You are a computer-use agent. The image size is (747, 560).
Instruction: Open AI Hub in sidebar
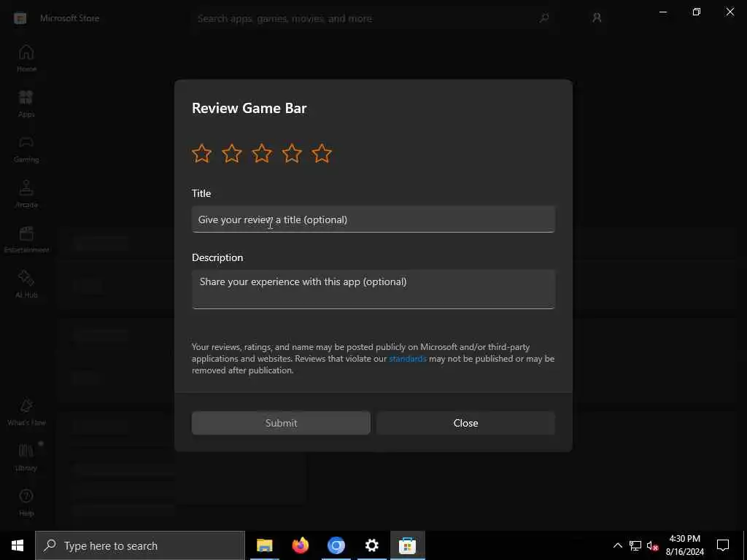[26, 285]
